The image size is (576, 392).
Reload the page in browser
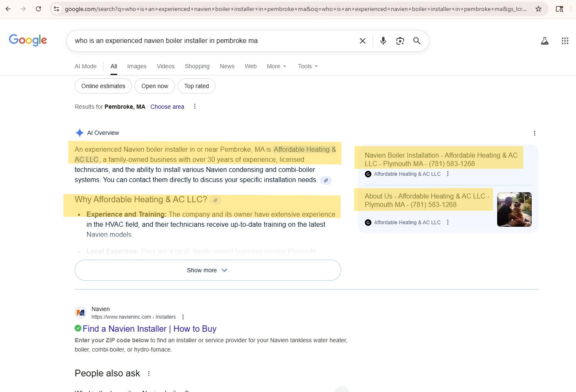click(x=38, y=9)
